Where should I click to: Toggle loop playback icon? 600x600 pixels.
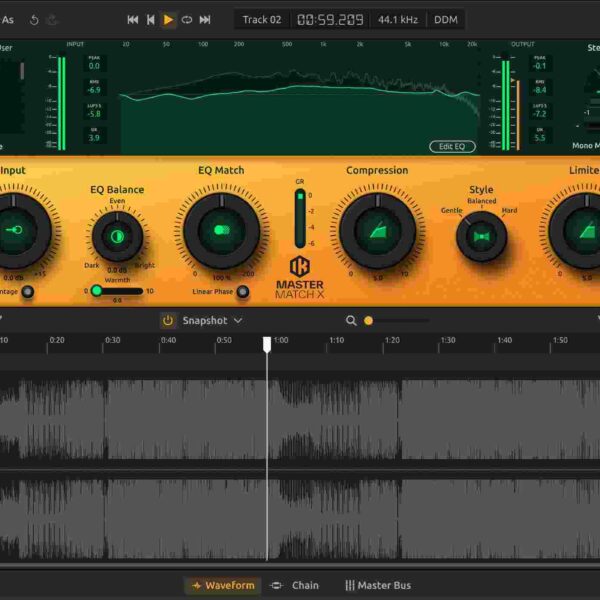click(x=187, y=20)
